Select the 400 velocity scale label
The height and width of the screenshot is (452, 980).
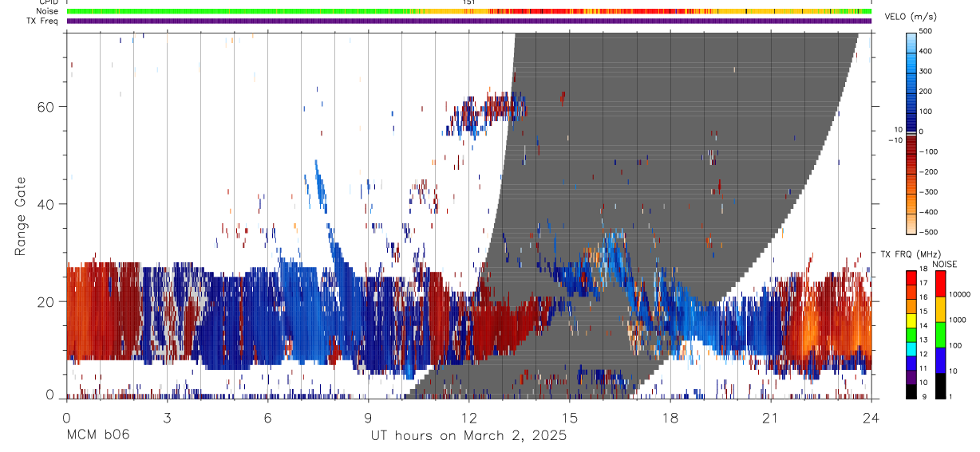point(927,51)
